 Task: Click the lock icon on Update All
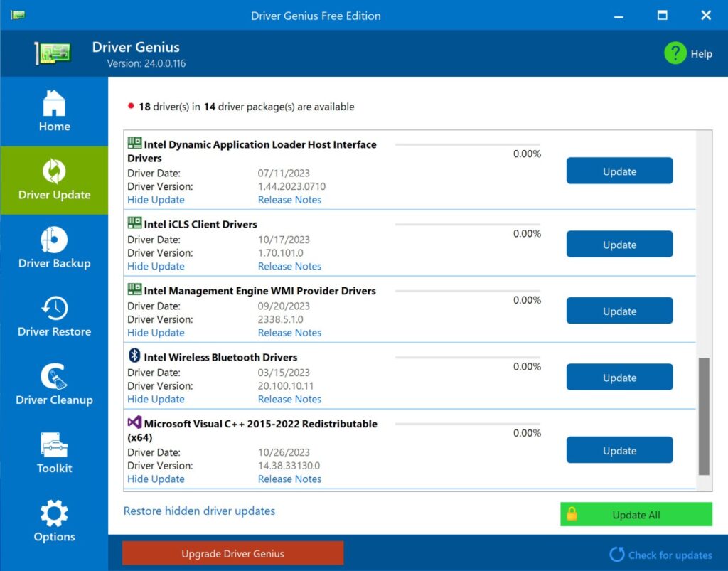pyautogui.click(x=572, y=514)
